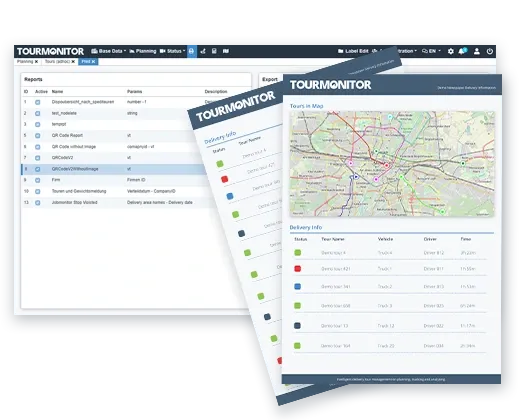Select the test_nodelete report name
Viewport: 519px width, 420px height.
(x=64, y=113)
